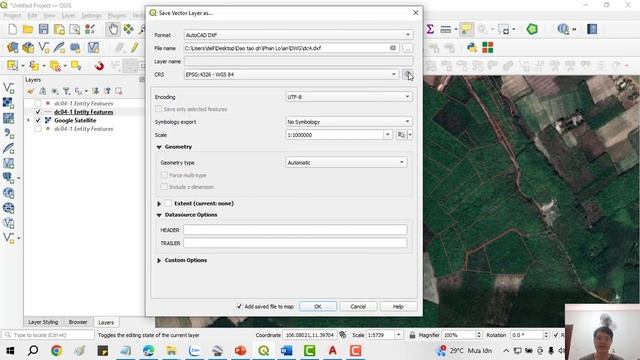Click Remove Layer icon in Layers panel
This screenshot has height=360, width=640.
[118, 91]
